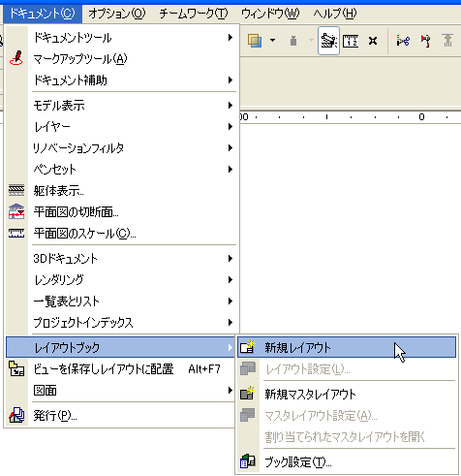Choose 発行(P)... menu entry
The height and width of the screenshot is (476, 461).
point(121,416)
